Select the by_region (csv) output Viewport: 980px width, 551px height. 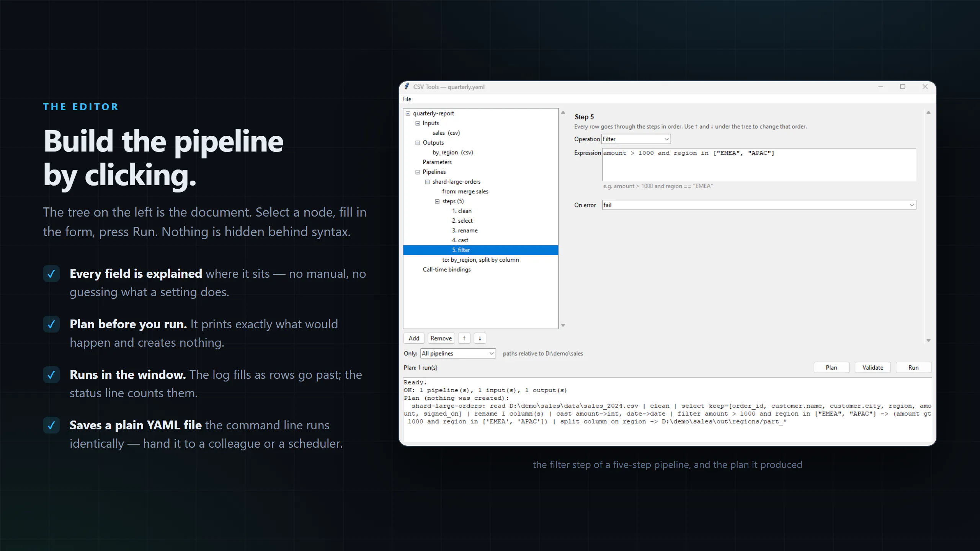(x=452, y=152)
